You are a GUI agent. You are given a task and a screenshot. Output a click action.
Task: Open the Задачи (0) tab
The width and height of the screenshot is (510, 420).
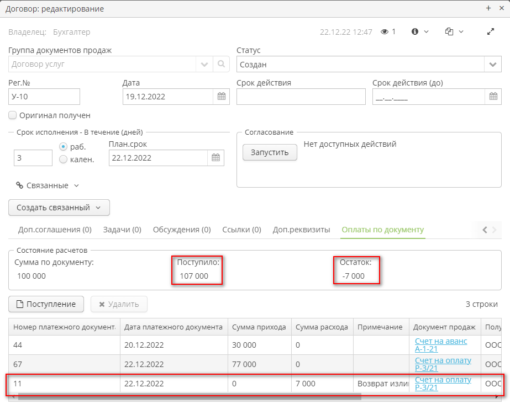pyautogui.click(x=122, y=230)
